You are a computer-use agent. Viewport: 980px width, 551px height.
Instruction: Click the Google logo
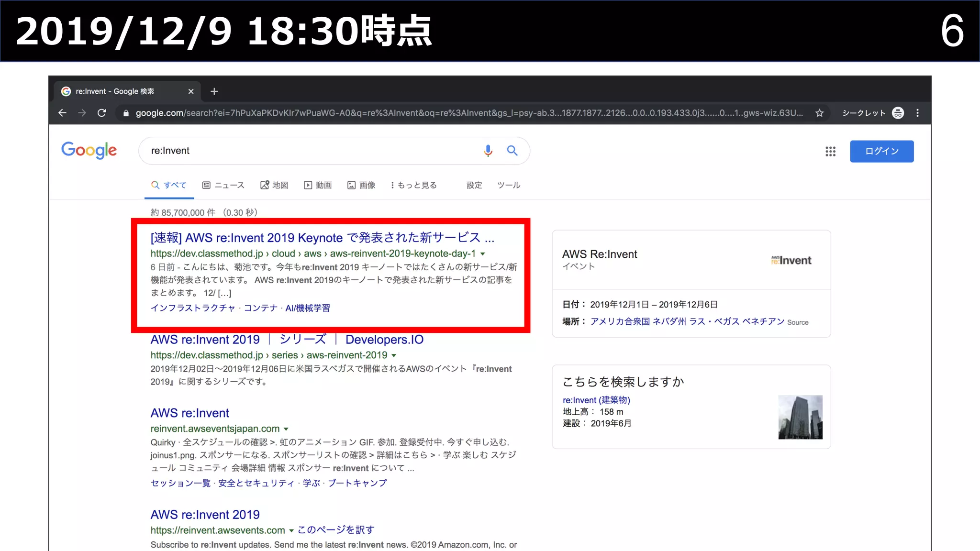[89, 150]
